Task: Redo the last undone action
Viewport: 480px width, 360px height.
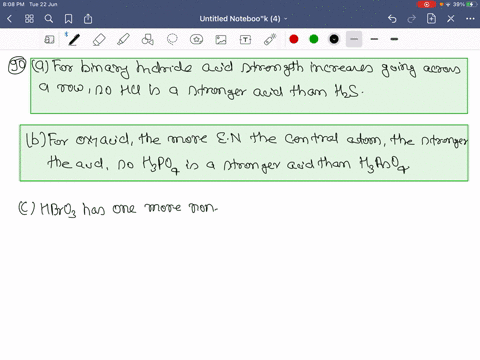Action: pyautogui.click(x=412, y=19)
